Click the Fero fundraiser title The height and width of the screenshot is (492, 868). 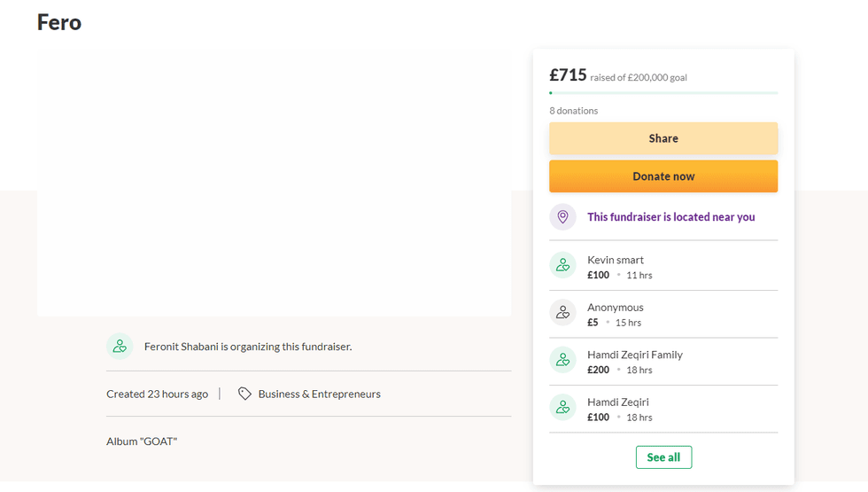(59, 22)
